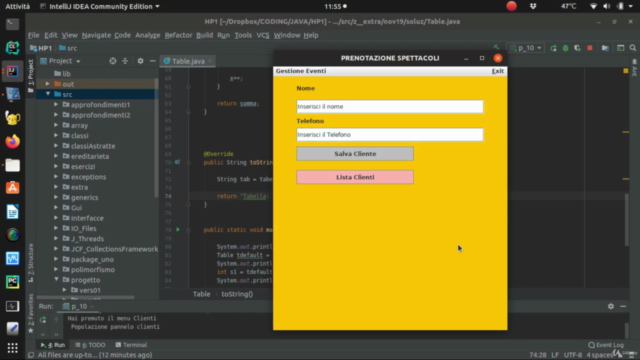Open Favorites side tool window tab
This screenshot has height=360, width=640.
tap(31, 313)
